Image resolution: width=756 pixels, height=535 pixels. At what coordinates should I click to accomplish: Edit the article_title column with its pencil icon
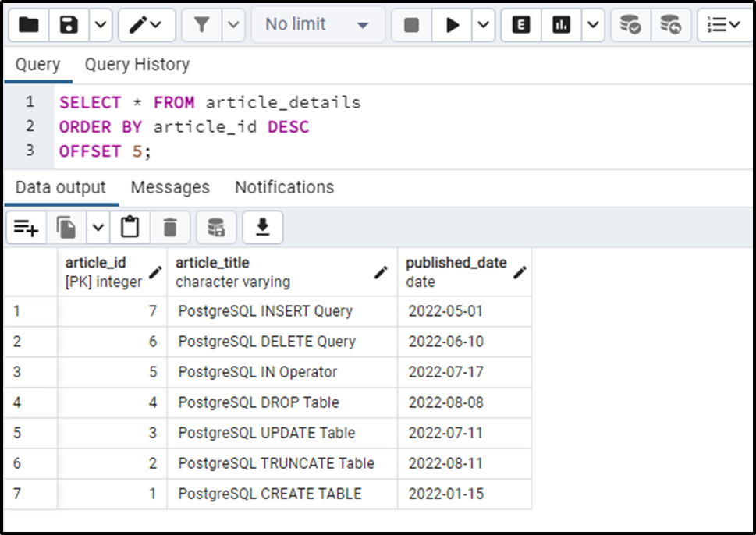point(381,272)
